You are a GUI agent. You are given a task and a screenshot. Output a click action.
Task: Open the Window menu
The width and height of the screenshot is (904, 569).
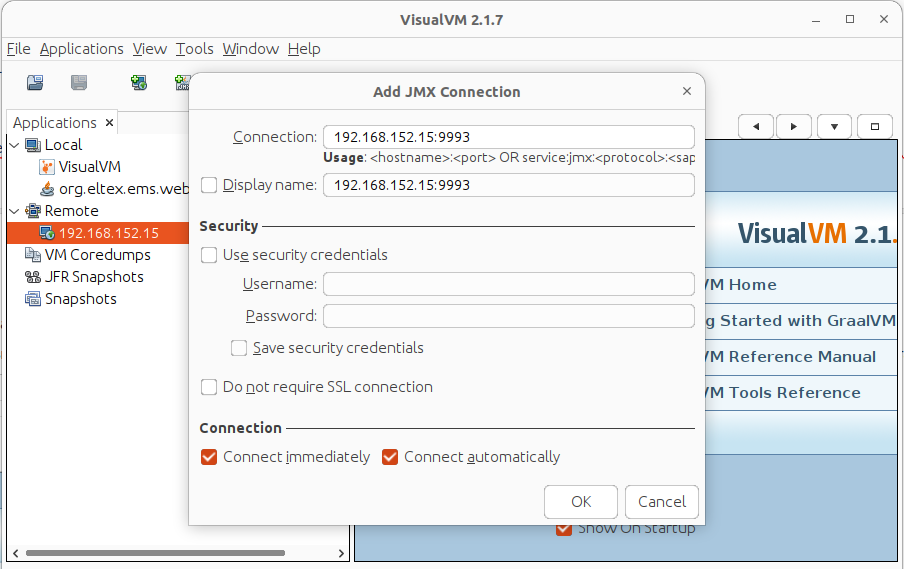251,49
